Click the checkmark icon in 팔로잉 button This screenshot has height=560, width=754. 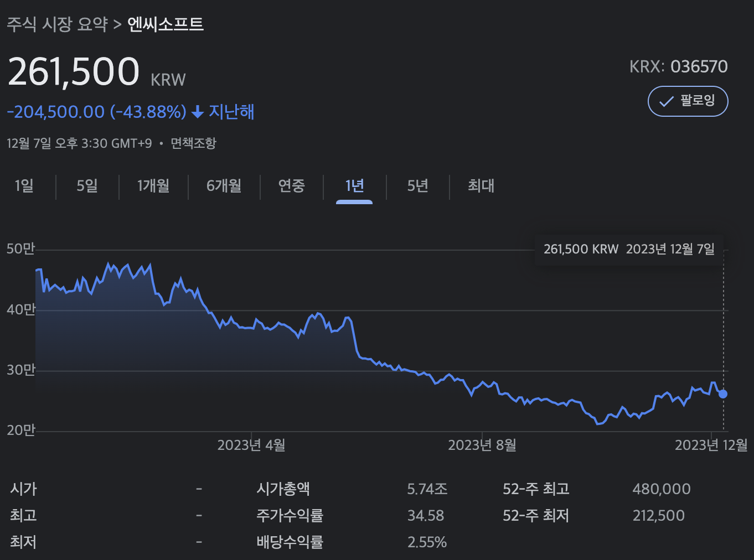click(x=667, y=102)
